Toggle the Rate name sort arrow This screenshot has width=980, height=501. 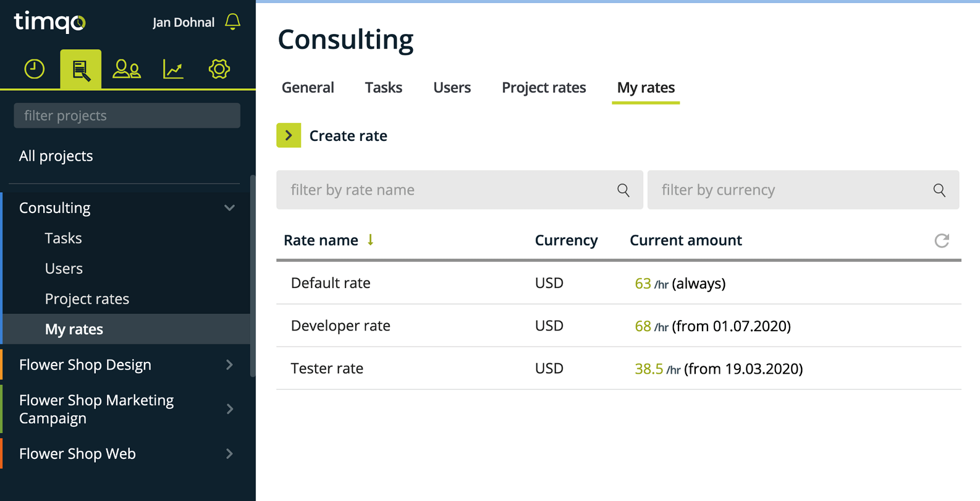tap(370, 240)
